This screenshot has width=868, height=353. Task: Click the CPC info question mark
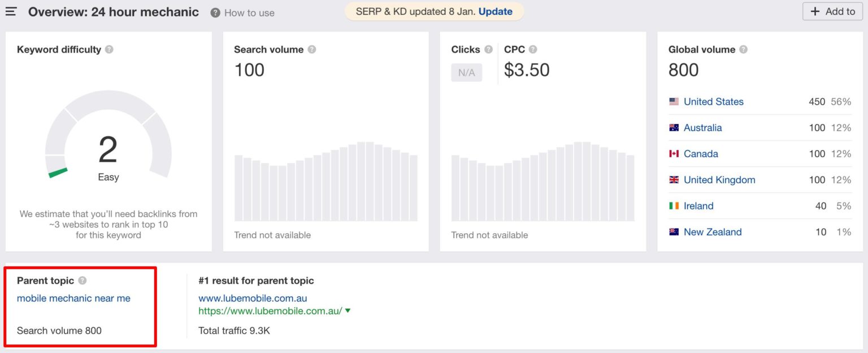coord(533,50)
